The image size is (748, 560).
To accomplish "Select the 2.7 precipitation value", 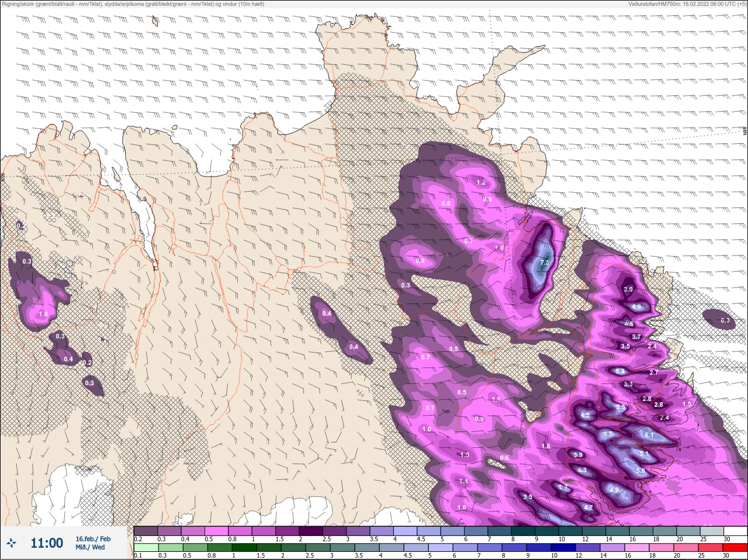I will tap(654, 372).
